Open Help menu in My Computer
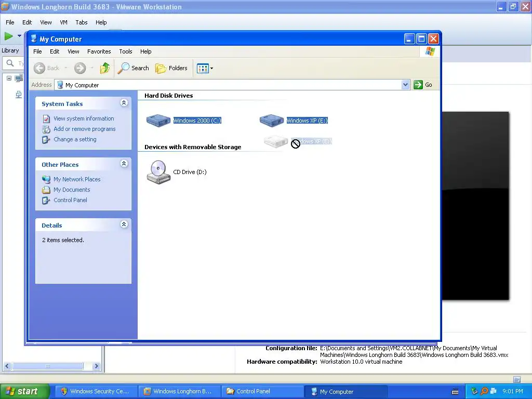This screenshot has height=399, width=532. tap(145, 51)
